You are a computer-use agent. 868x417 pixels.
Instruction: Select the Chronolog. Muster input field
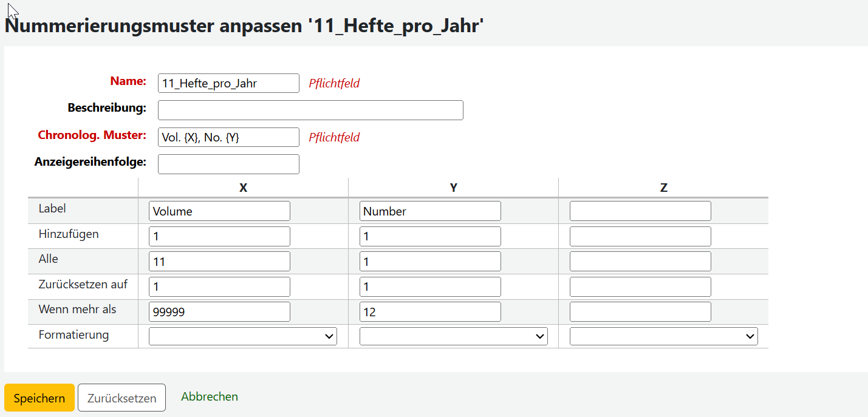pyautogui.click(x=228, y=137)
